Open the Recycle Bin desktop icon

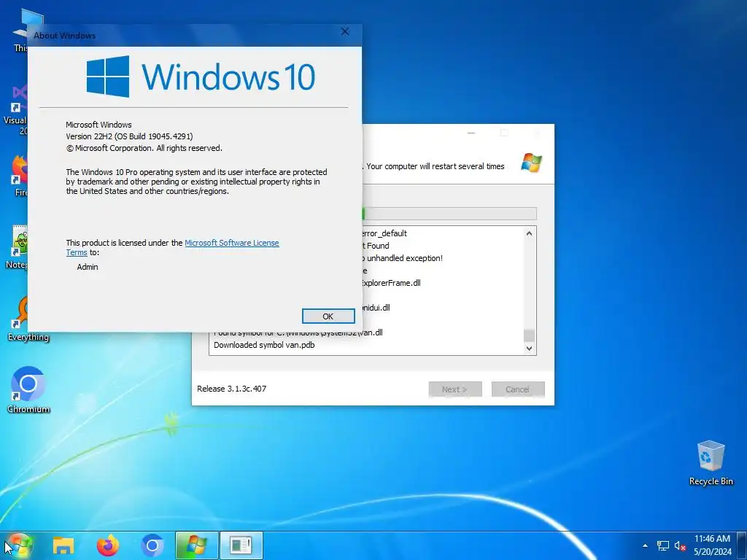[711, 463]
